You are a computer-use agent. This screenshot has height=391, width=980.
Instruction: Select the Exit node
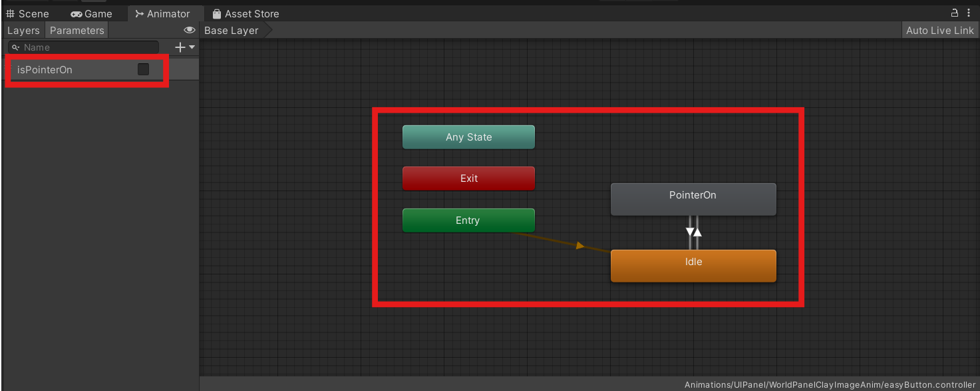(468, 179)
